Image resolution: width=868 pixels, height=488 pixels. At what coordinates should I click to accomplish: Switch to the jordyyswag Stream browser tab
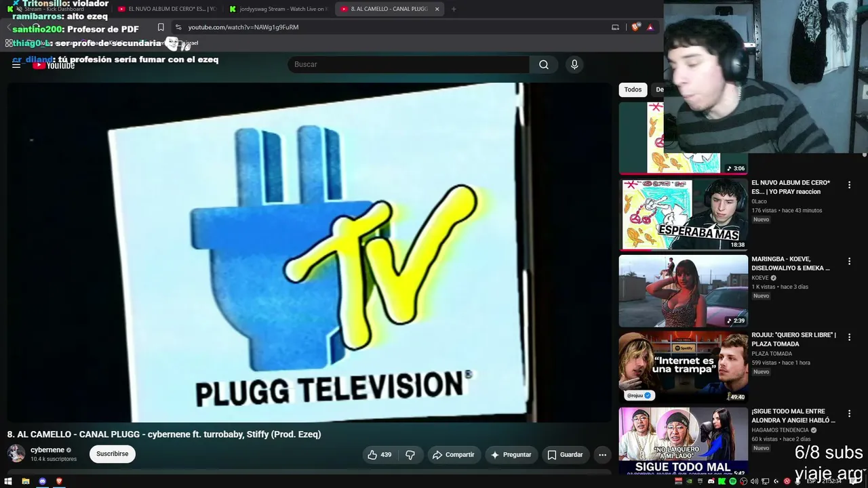click(x=278, y=9)
